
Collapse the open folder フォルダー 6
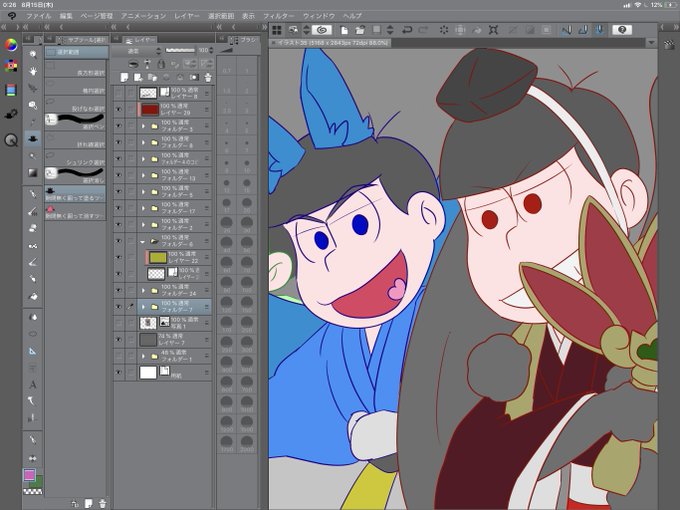click(x=143, y=241)
